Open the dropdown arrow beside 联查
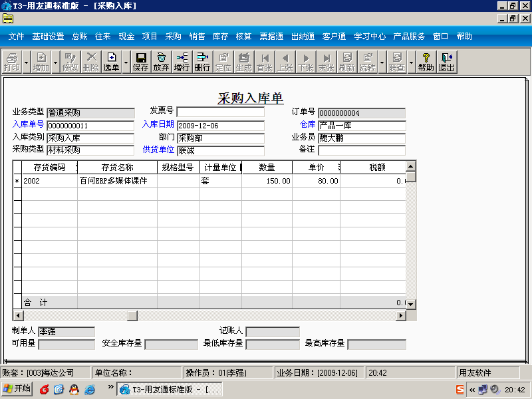The image size is (532, 399). click(411, 62)
